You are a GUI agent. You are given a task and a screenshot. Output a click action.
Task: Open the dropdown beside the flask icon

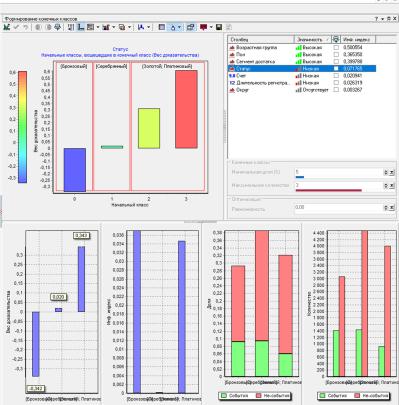[179, 28]
